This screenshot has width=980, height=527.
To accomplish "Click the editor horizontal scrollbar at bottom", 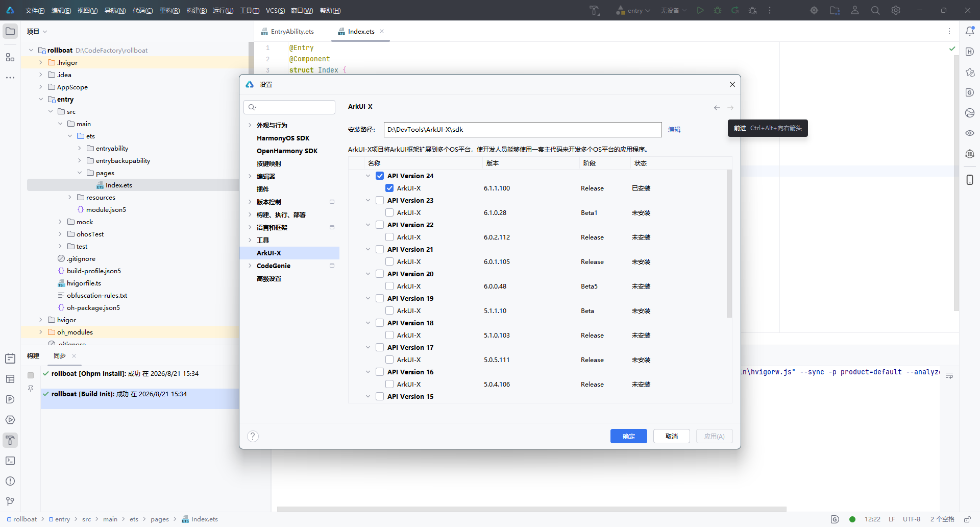I will (532, 509).
